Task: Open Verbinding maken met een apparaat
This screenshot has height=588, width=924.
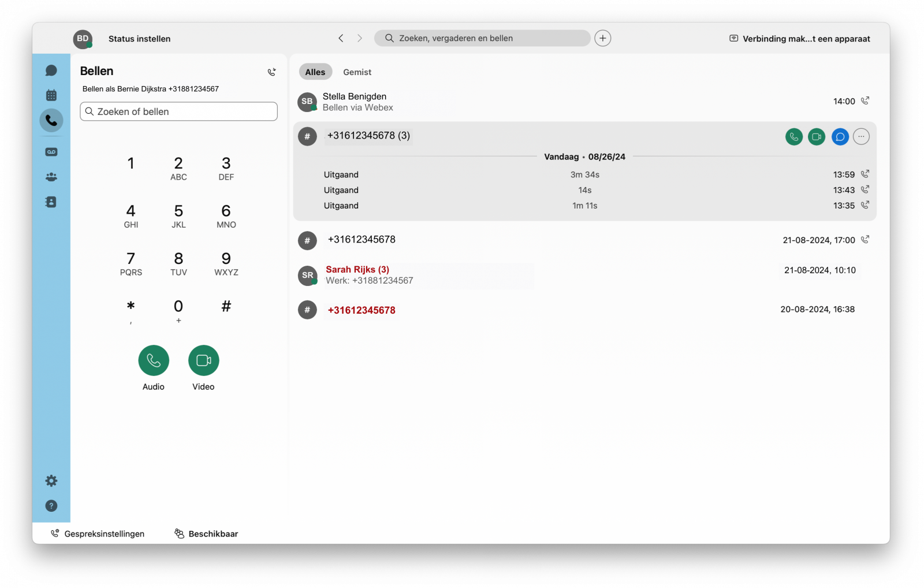Action: (x=800, y=39)
